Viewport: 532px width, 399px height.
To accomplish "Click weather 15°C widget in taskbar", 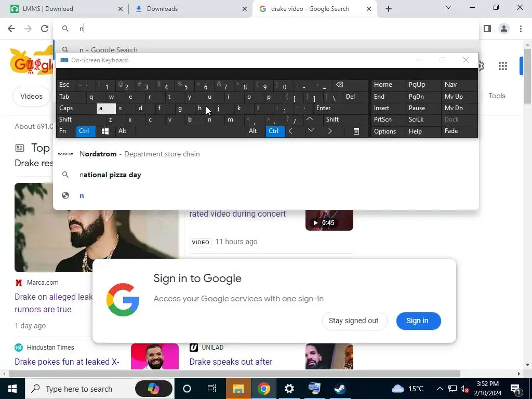I will pos(408,389).
